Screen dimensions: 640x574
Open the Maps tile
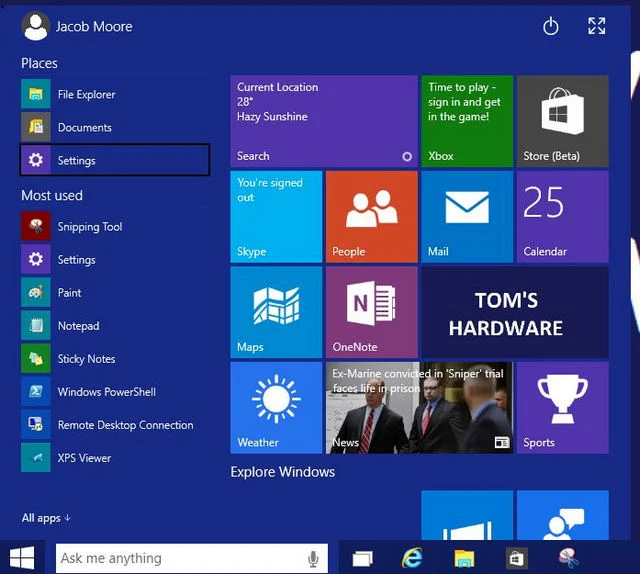pyautogui.click(x=276, y=312)
